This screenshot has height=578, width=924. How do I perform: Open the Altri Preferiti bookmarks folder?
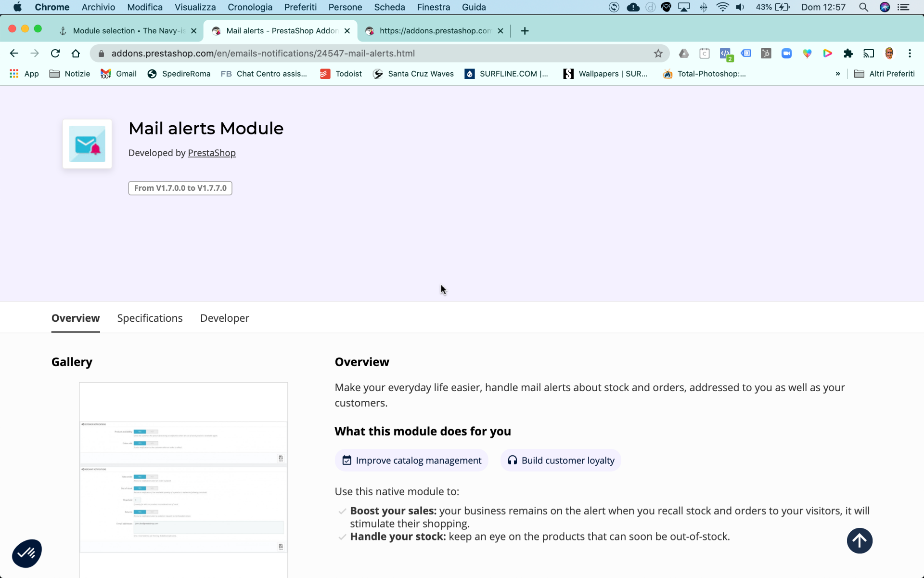[x=885, y=74]
